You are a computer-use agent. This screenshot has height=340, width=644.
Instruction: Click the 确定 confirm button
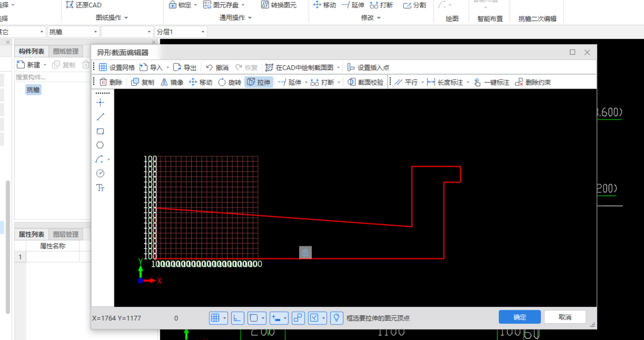point(520,317)
